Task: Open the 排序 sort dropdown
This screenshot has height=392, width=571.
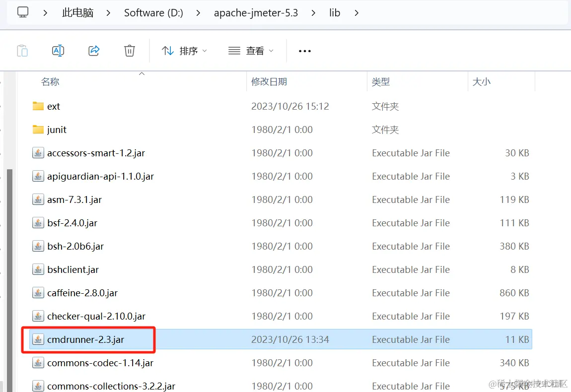Action: point(185,51)
